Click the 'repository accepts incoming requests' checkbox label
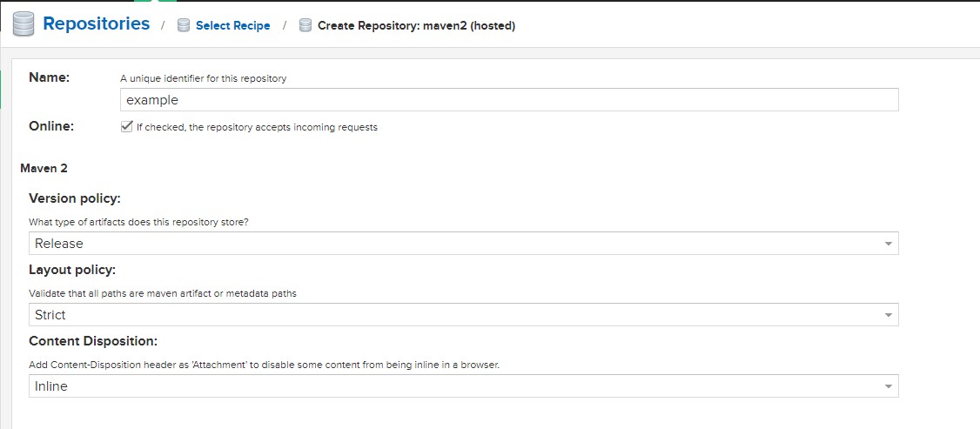The height and width of the screenshot is (429, 980). point(257,127)
